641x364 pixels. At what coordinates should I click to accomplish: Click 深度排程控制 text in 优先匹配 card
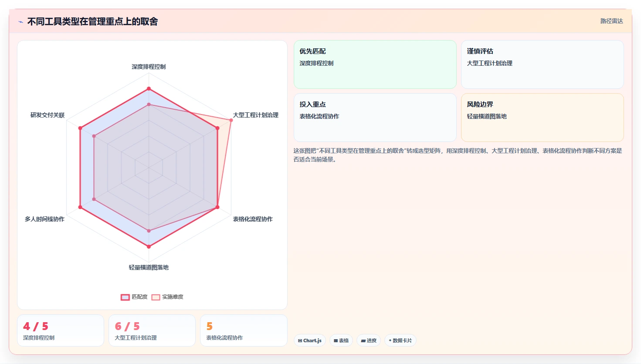coord(316,63)
